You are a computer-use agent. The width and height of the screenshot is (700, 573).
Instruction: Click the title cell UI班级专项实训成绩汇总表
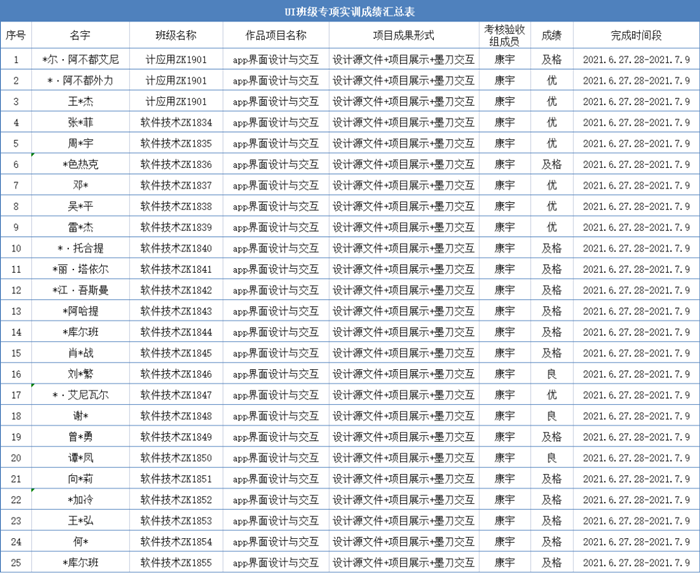pos(350,11)
